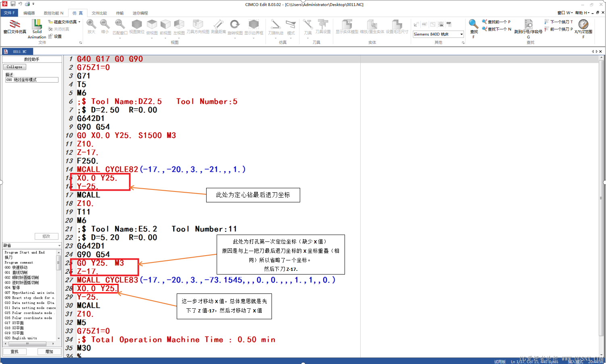Click 缩放/重生实体 zoom regenerate solid
The width and height of the screenshot is (606, 364).
pos(372,27)
